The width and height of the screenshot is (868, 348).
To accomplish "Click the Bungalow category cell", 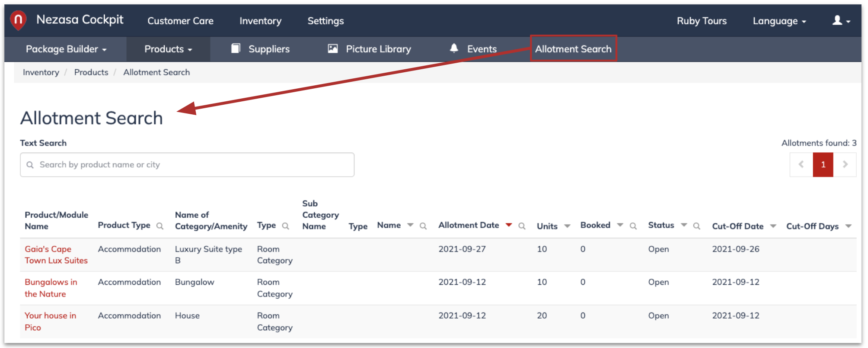I will coord(195,282).
